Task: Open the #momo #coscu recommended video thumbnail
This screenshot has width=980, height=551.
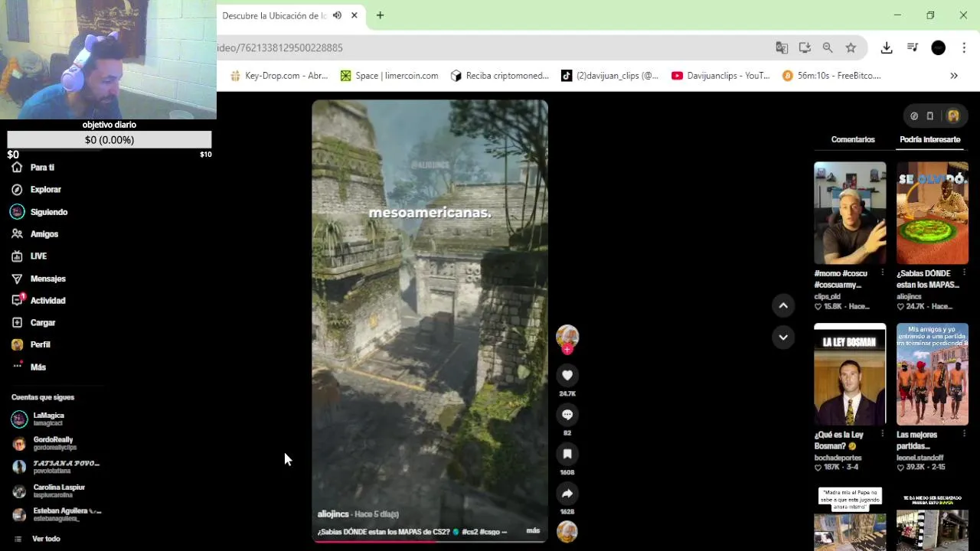Action: tap(850, 213)
